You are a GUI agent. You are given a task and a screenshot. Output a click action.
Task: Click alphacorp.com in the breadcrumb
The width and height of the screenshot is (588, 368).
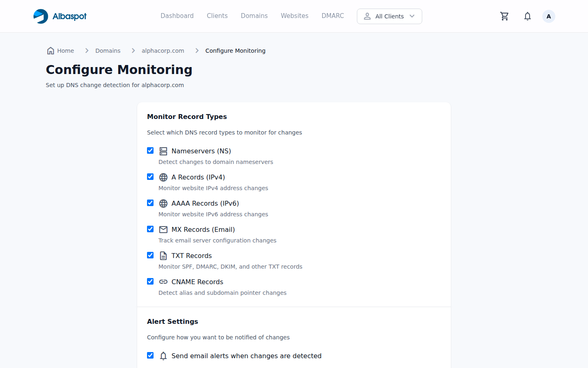pyautogui.click(x=163, y=50)
